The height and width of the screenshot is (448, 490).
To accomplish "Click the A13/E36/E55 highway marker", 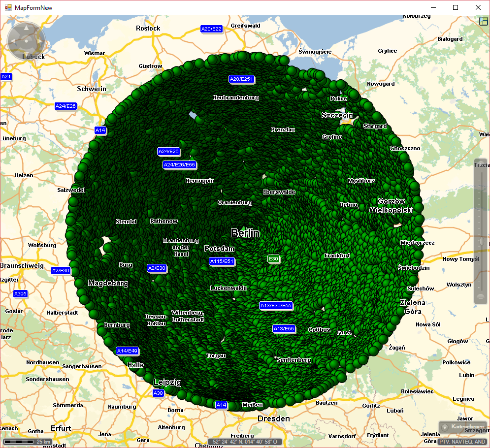I will 276,305.
